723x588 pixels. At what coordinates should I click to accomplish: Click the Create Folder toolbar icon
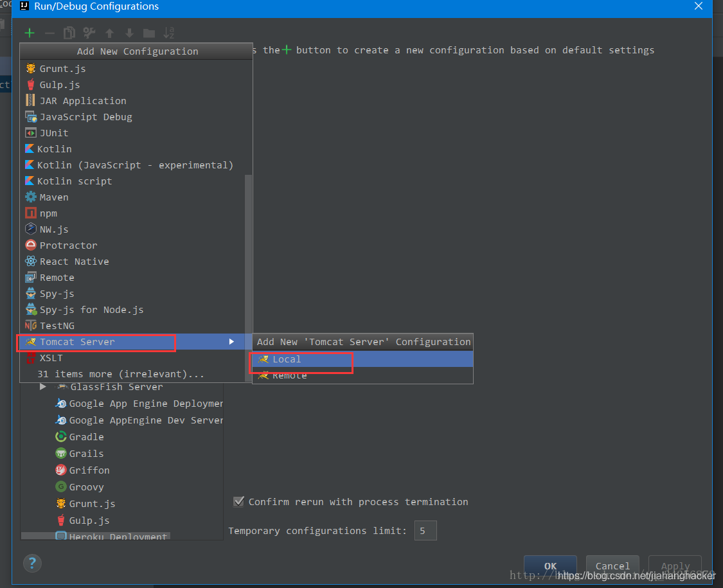tap(149, 33)
